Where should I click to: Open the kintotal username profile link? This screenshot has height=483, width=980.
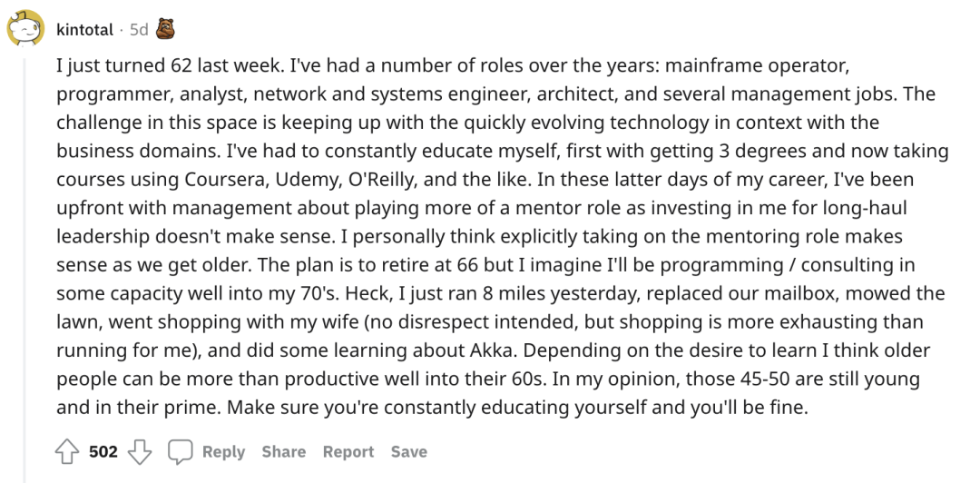(x=84, y=30)
